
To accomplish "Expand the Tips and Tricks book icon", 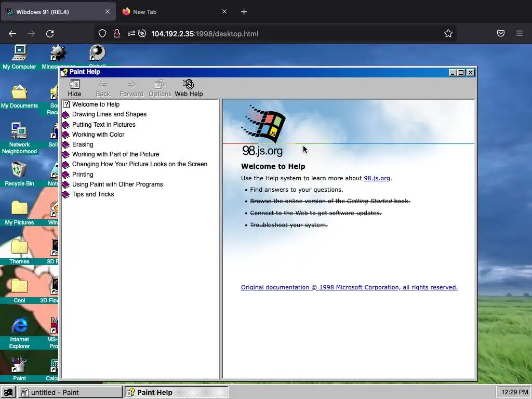I will 65,194.
